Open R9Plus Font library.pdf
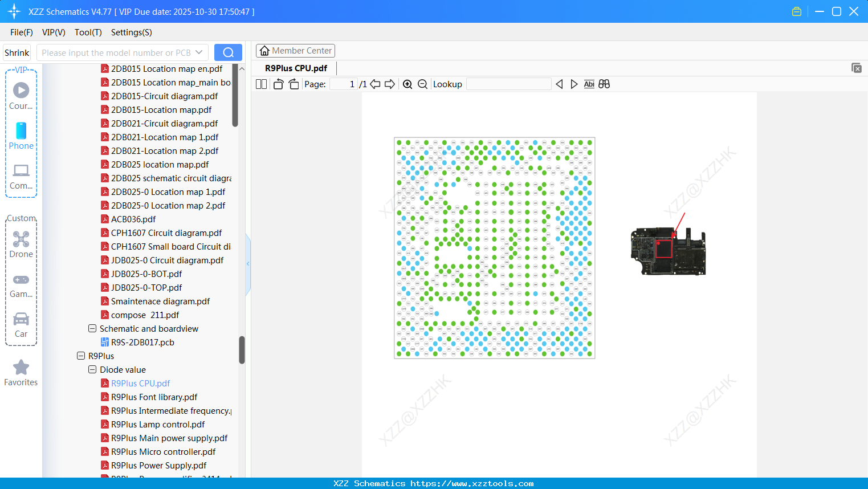 pos(154,397)
